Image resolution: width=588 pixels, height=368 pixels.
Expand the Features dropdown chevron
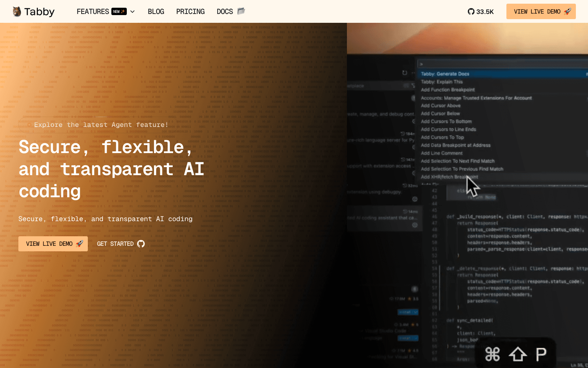coord(132,12)
